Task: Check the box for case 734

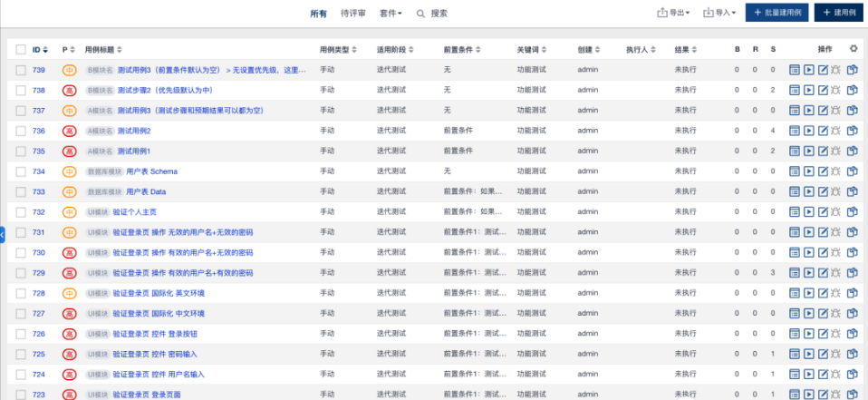Action: (21, 171)
